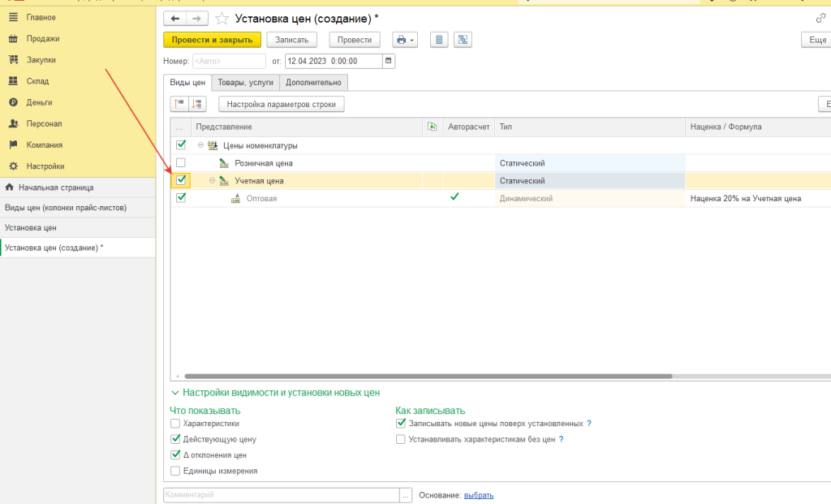The width and height of the screenshot is (831, 504).
Task: Click the collapse all rows icon
Action: tap(197, 104)
